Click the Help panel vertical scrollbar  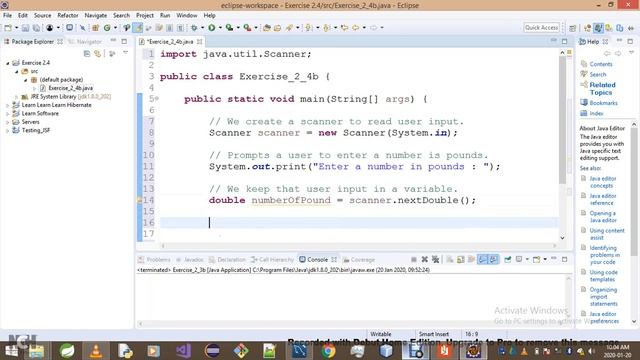634,192
